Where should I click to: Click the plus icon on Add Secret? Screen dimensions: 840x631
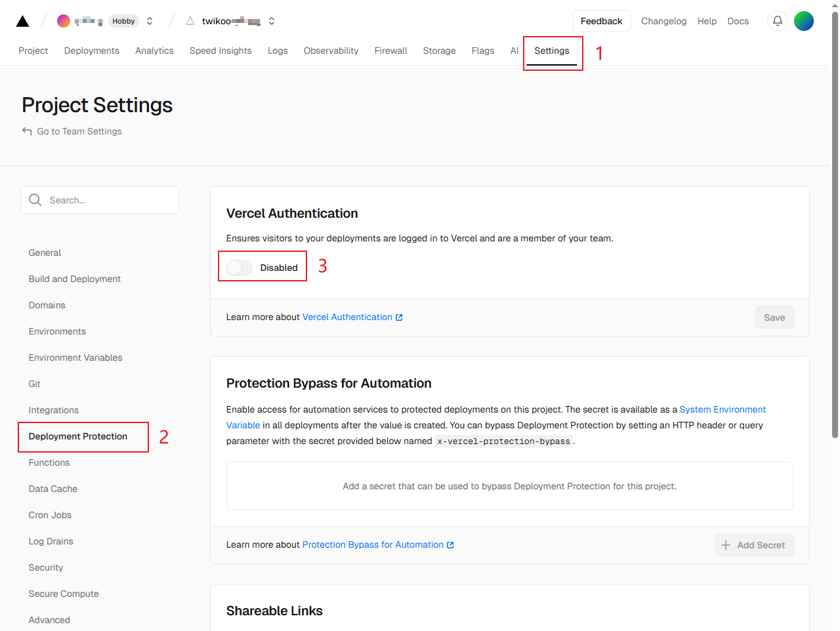[x=726, y=545]
